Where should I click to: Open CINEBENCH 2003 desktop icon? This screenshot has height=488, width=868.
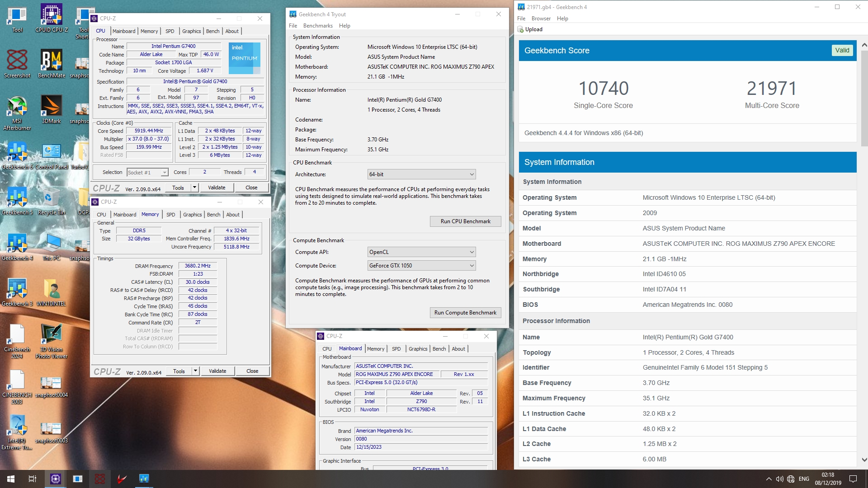coord(17,387)
